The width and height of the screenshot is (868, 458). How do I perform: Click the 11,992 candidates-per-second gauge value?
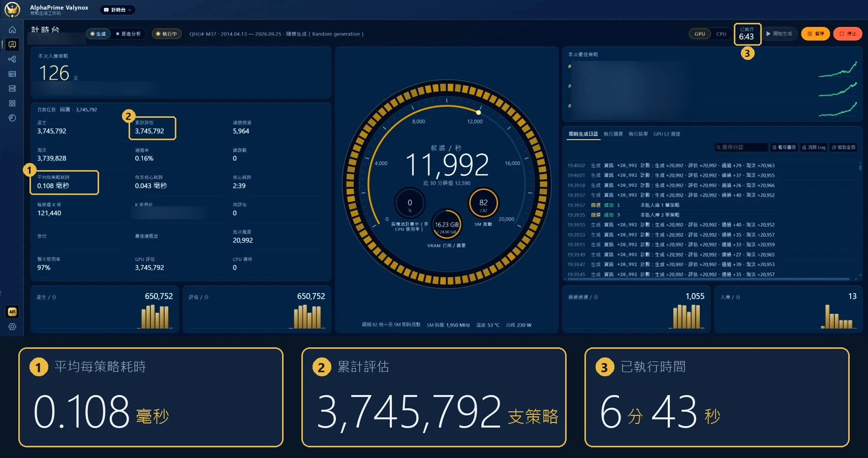[x=447, y=165]
